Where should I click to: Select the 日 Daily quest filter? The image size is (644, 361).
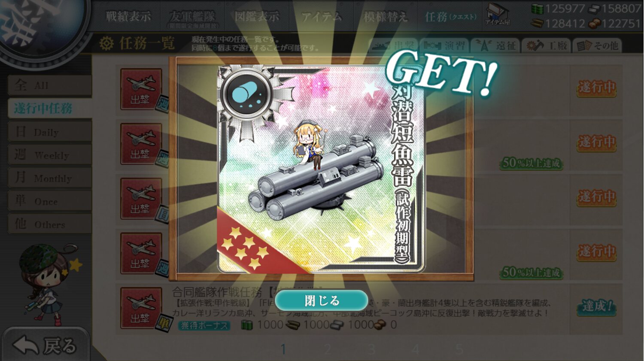[50, 131]
